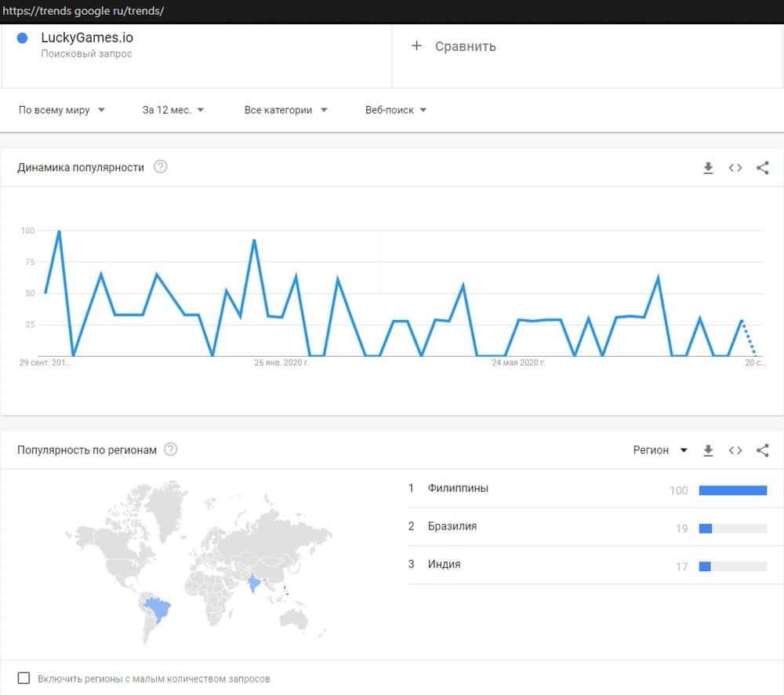
Task: Open embed code for regions panel
Action: pyautogui.click(x=735, y=450)
